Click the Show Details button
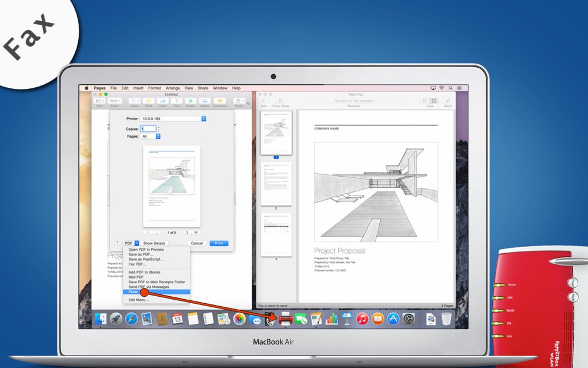Image resolution: width=588 pixels, height=368 pixels. [154, 243]
